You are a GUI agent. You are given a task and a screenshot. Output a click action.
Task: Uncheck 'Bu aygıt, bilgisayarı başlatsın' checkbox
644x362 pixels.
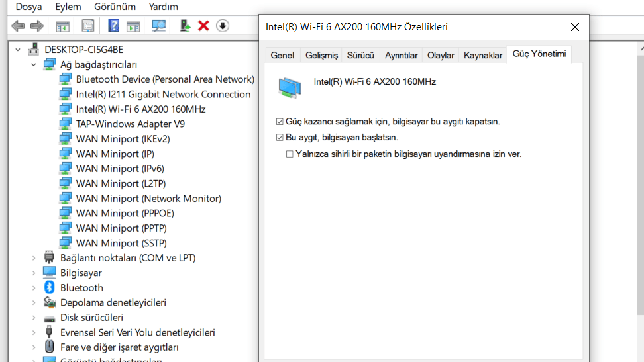click(x=280, y=138)
